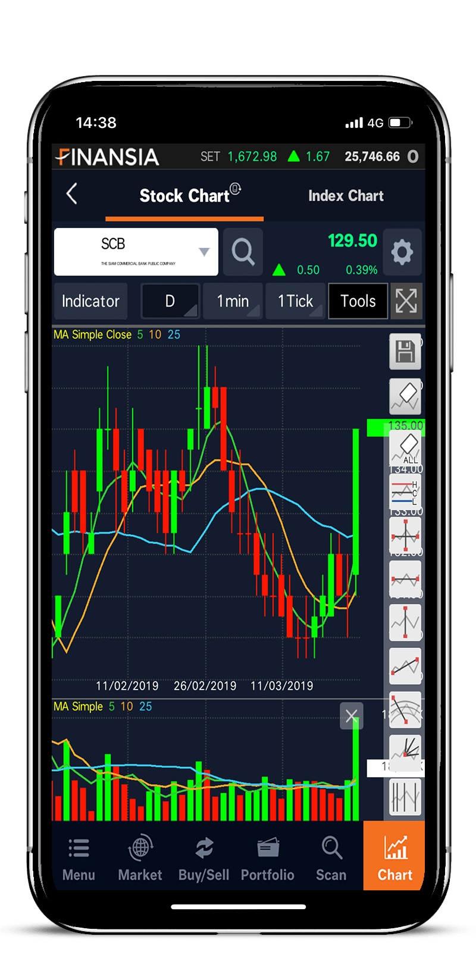Tap the 135.00 price marker
Viewport: 476px width, 980px height.
[396, 426]
